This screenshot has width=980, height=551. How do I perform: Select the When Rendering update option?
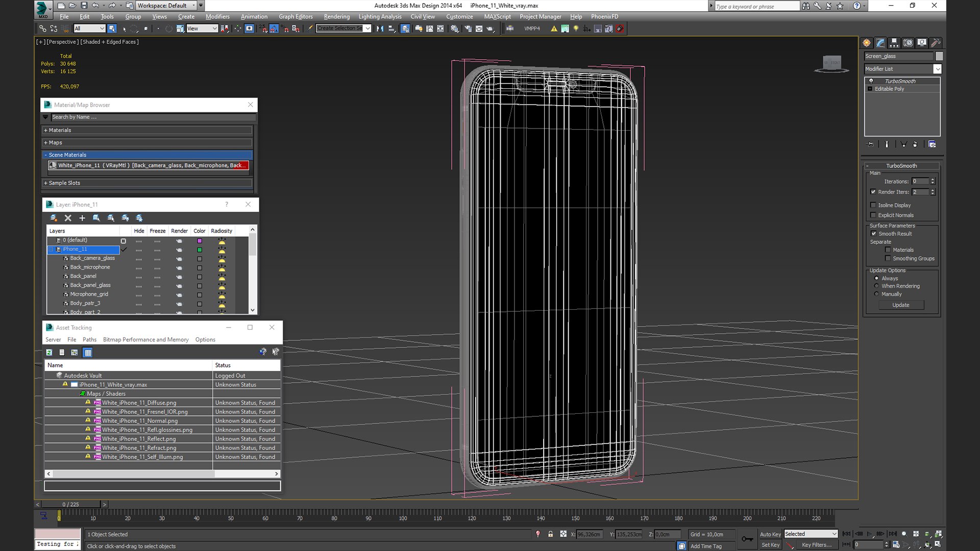[877, 286]
